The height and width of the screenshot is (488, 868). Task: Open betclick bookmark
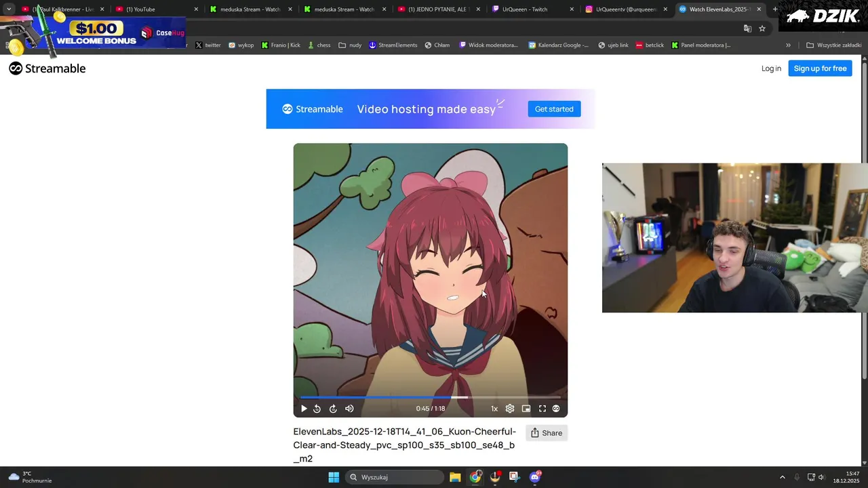(x=650, y=45)
